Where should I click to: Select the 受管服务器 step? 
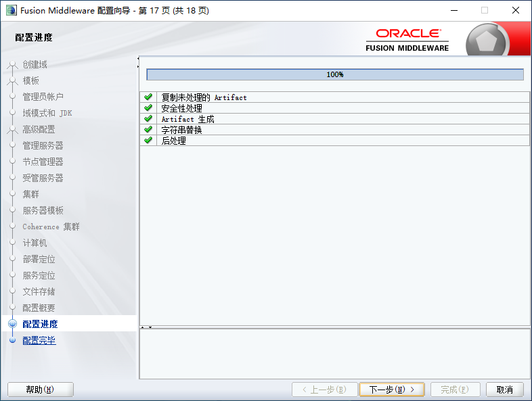[43, 178]
